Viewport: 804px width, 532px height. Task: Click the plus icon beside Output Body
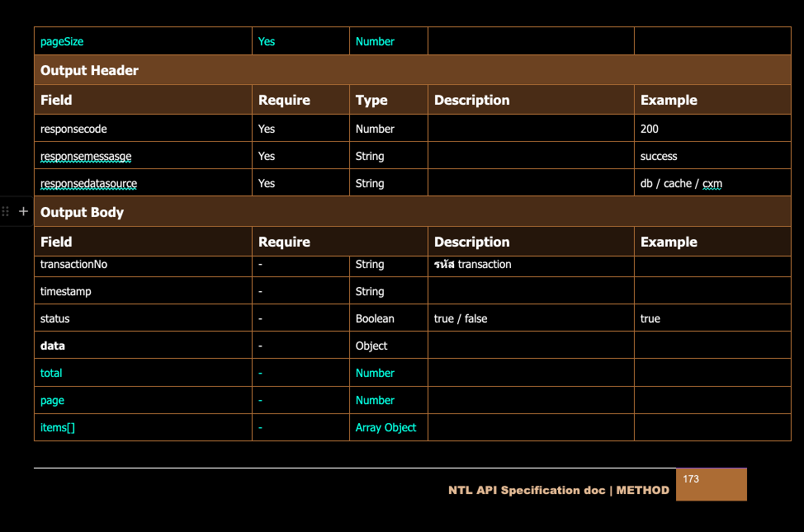[23, 212]
